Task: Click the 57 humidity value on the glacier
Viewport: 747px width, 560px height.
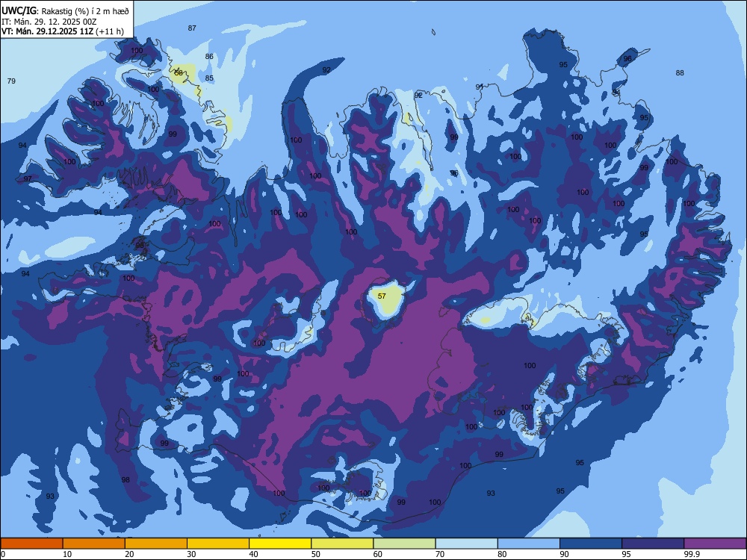Action: 382,296
